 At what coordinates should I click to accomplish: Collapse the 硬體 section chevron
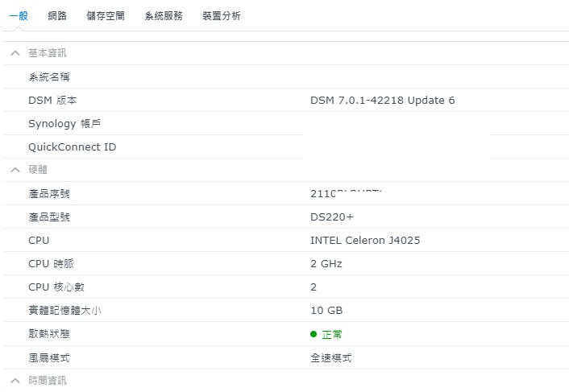(15, 170)
